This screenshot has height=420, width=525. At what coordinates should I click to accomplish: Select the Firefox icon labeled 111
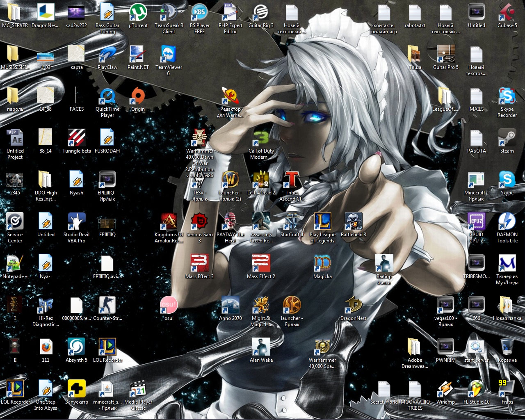(x=46, y=347)
